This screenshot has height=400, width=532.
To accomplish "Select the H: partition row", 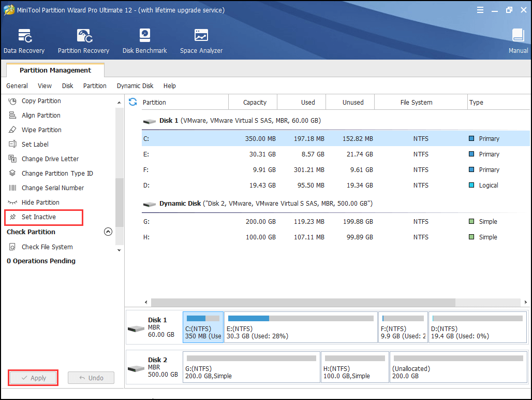I will click(335, 237).
